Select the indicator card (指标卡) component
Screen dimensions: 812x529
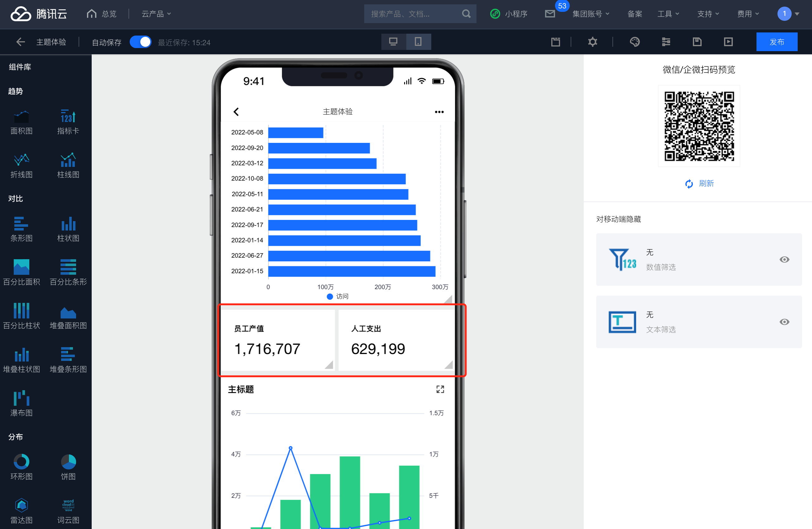pos(68,122)
